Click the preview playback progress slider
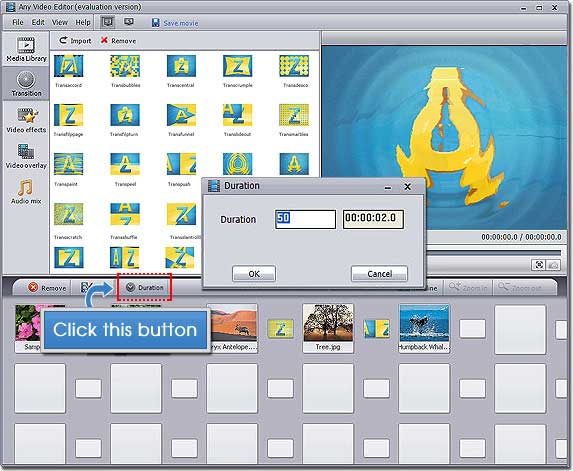Viewport: 573px width, 471px height. (x=493, y=252)
